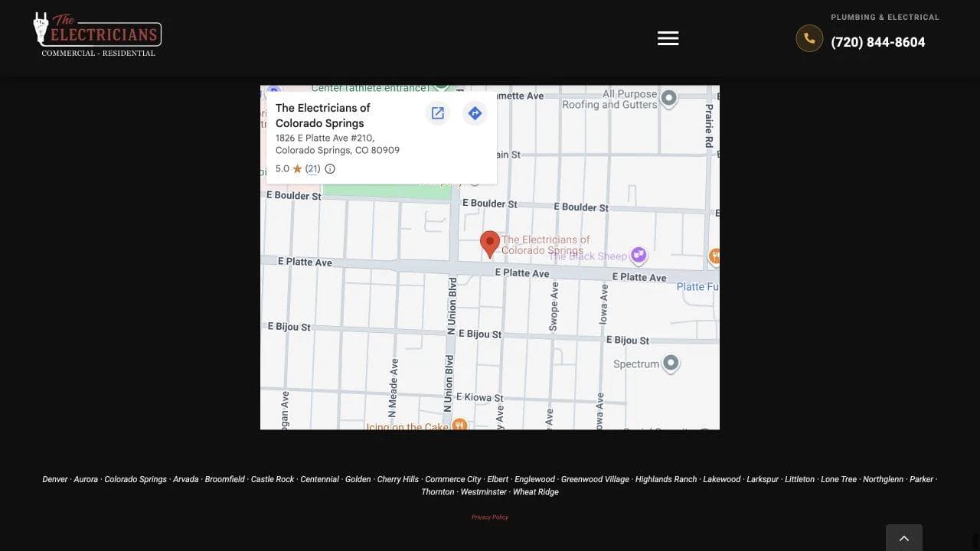Viewport: 980px width, 551px height.
Task: Get directions via blue arrow icon
Action: click(x=475, y=113)
